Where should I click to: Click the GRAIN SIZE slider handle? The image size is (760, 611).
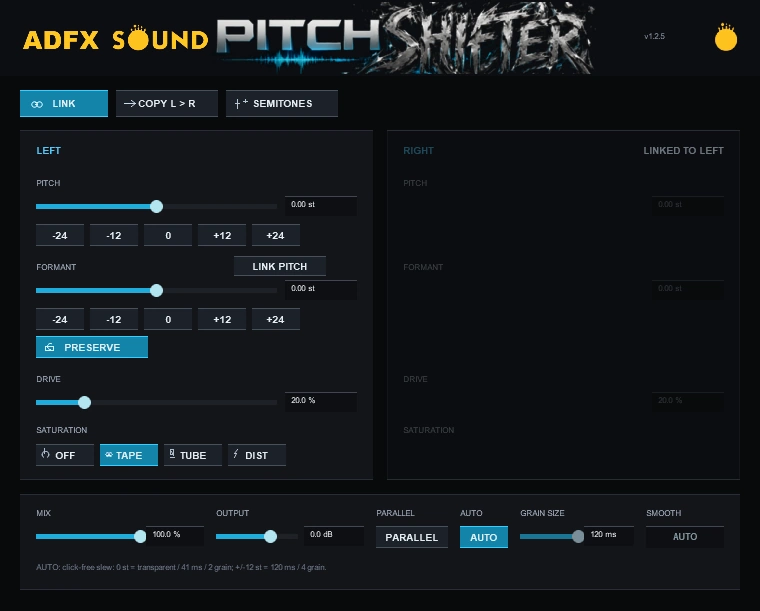(x=578, y=536)
